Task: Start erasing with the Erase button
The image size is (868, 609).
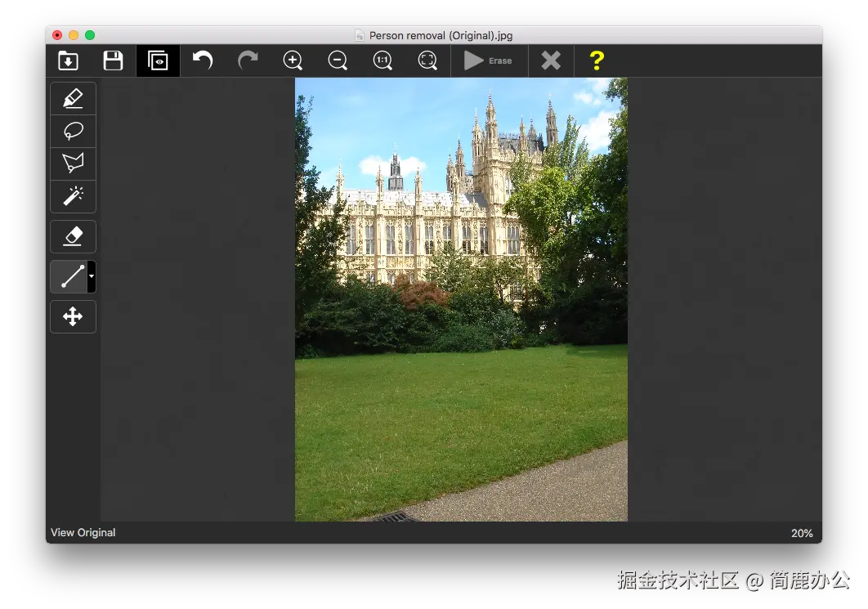Action: pos(488,60)
